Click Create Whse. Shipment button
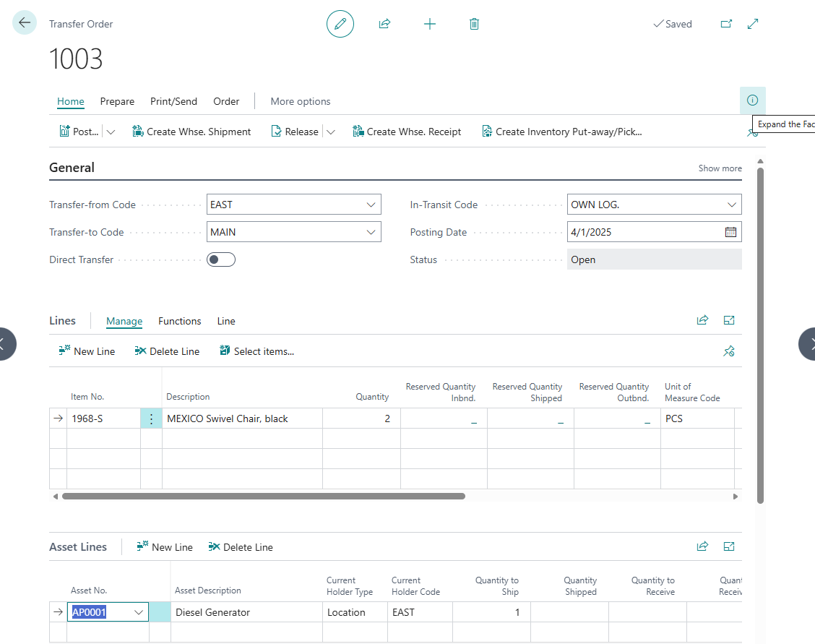815x644 pixels. 191,132
